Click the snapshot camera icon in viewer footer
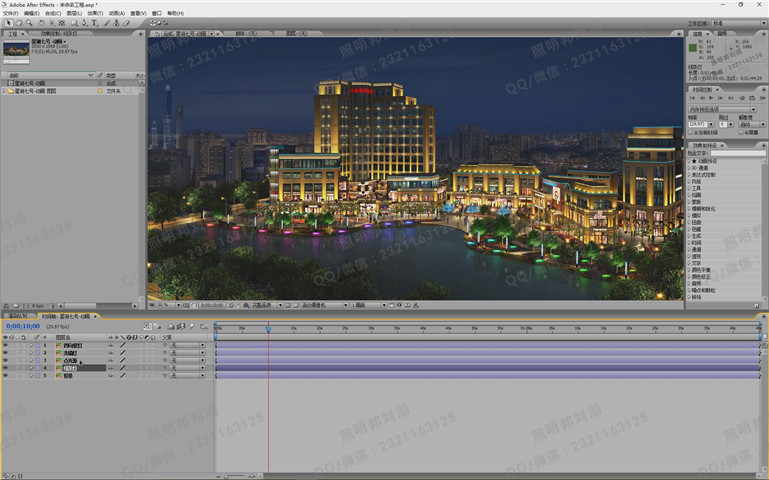769x480 pixels. click(x=230, y=305)
